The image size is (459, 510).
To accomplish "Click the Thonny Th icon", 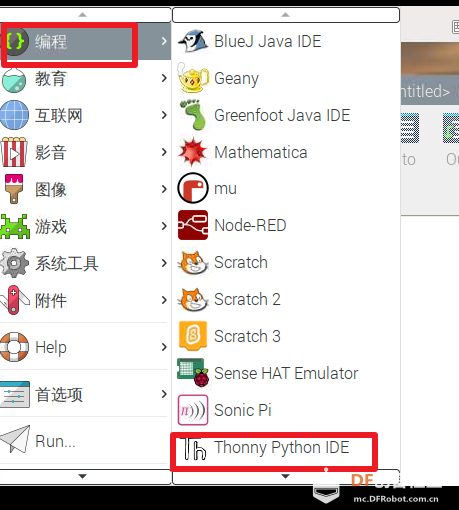I will click(193, 449).
